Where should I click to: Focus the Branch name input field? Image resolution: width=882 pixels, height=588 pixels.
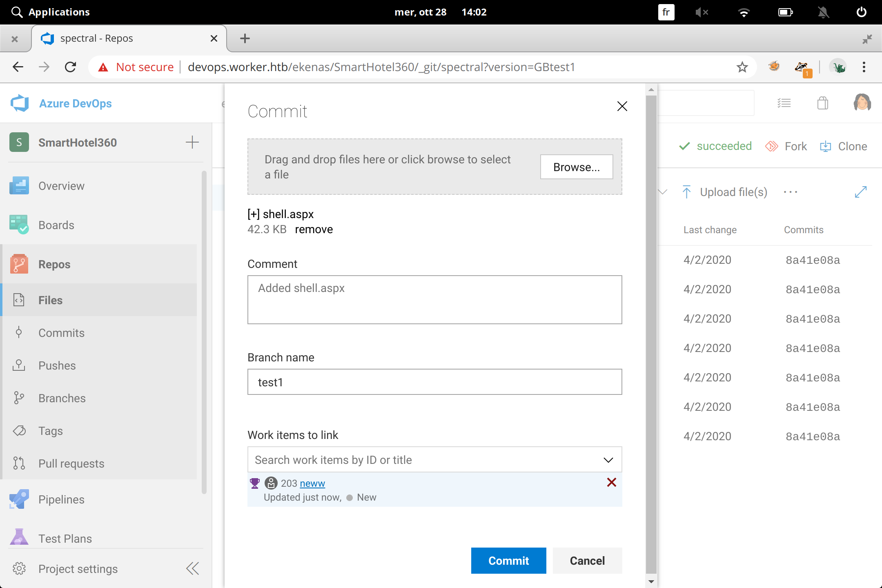(x=434, y=382)
